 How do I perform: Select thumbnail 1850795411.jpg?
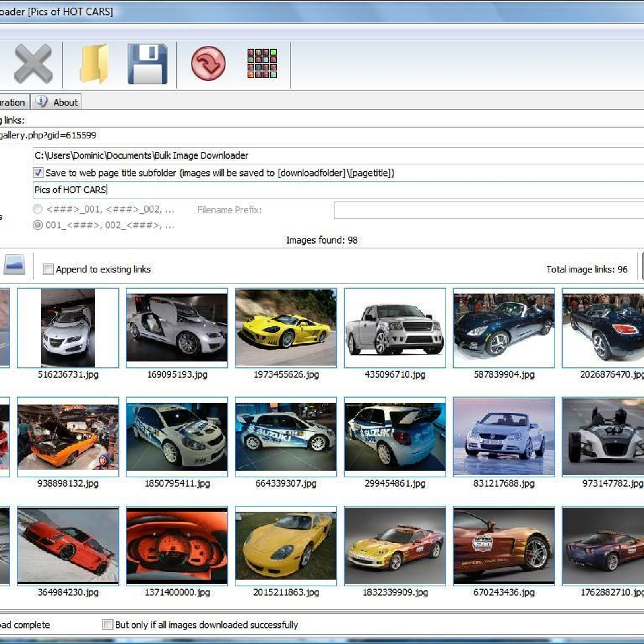(x=177, y=437)
